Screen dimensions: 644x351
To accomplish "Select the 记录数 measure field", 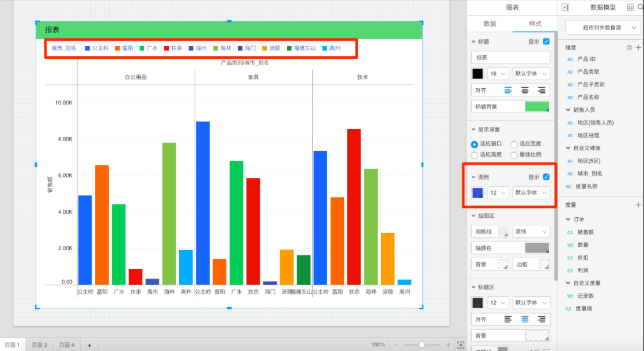I will tap(585, 296).
